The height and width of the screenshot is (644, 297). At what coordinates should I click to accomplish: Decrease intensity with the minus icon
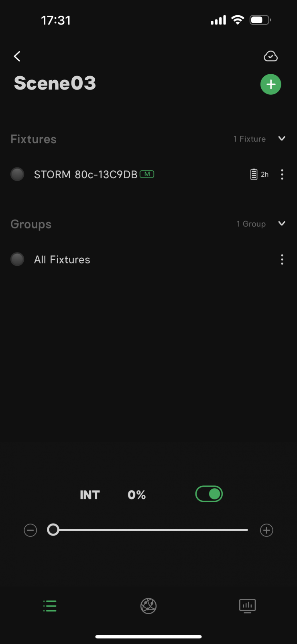click(31, 530)
